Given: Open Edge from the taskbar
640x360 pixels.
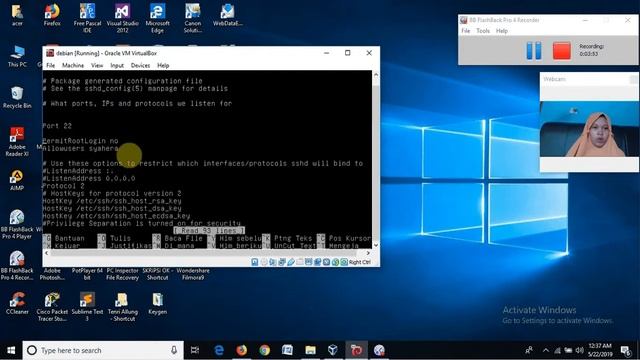Looking at the screenshot, I should (219, 350).
